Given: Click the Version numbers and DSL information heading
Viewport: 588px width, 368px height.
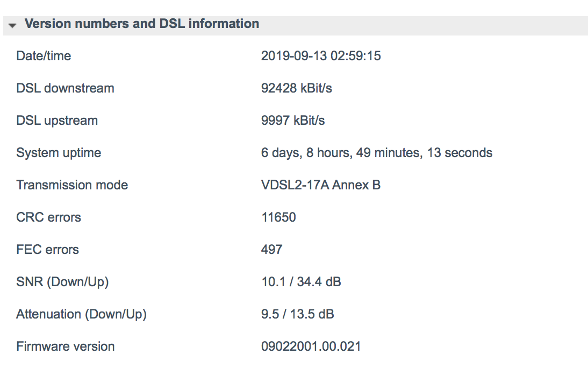Looking at the screenshot, I should tap(142, 24).
